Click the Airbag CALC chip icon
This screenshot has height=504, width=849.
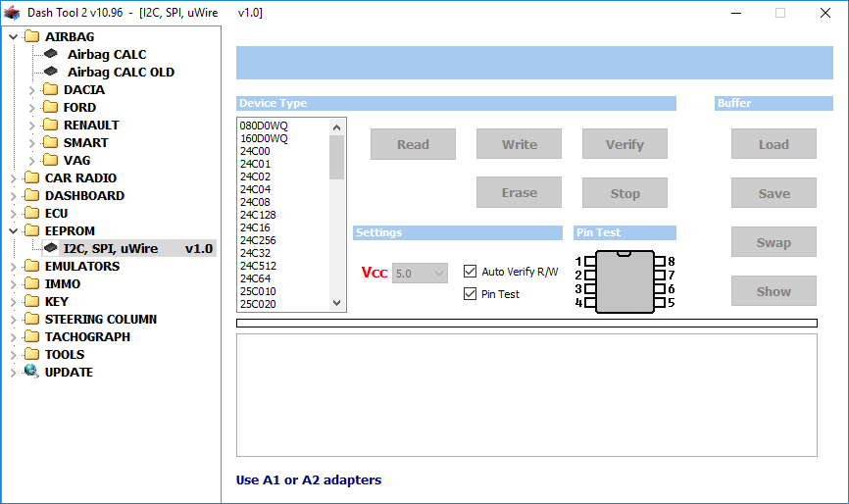51,54
